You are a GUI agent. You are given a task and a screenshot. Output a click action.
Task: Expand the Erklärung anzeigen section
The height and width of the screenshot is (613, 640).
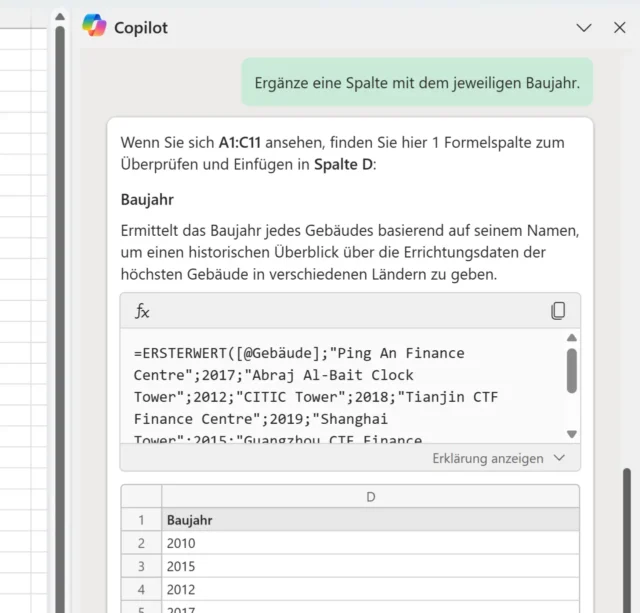[x=498, y=458]
